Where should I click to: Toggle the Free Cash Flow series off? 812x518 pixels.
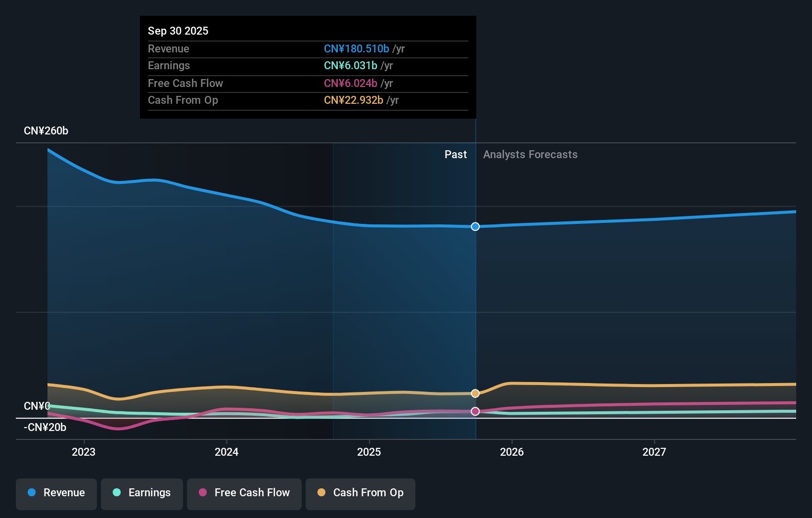pyautogui.click(x=244, y=494)
